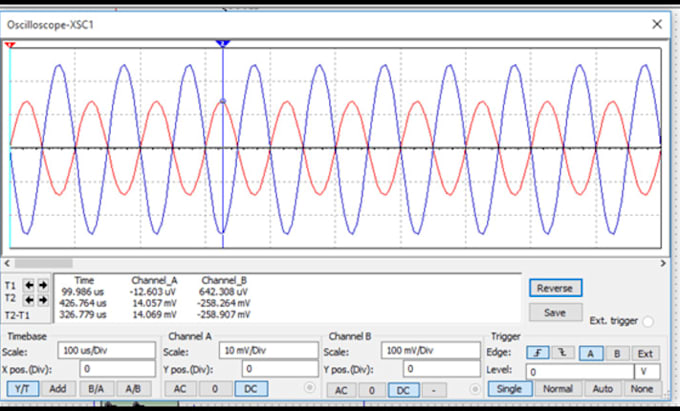The height and width of the screenshot is (411, 680).
Task: Move cursor T2 left with its arrow
Action: 29,300
